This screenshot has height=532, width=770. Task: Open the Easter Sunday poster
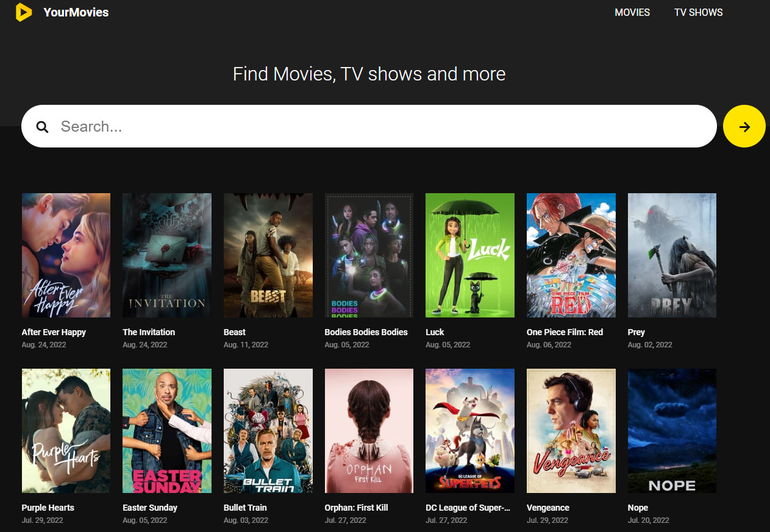(167, 431)
